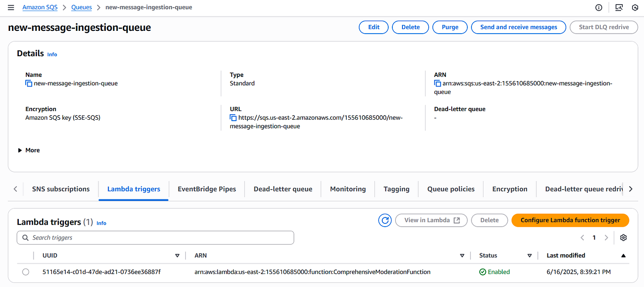
Task: Click the trigger UUID 51165e14-c01d-47de-ad21-0736ee36887f
Action: pos(102,272)
